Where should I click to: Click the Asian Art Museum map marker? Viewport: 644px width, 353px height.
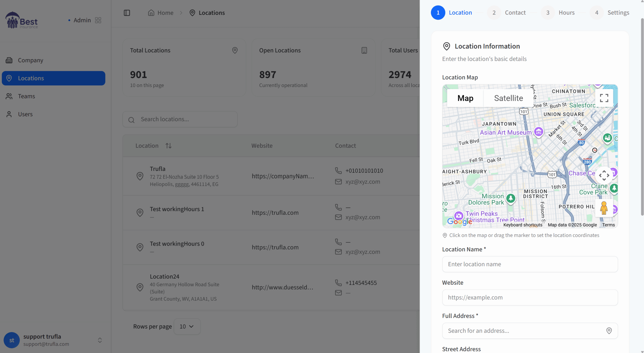539,131
